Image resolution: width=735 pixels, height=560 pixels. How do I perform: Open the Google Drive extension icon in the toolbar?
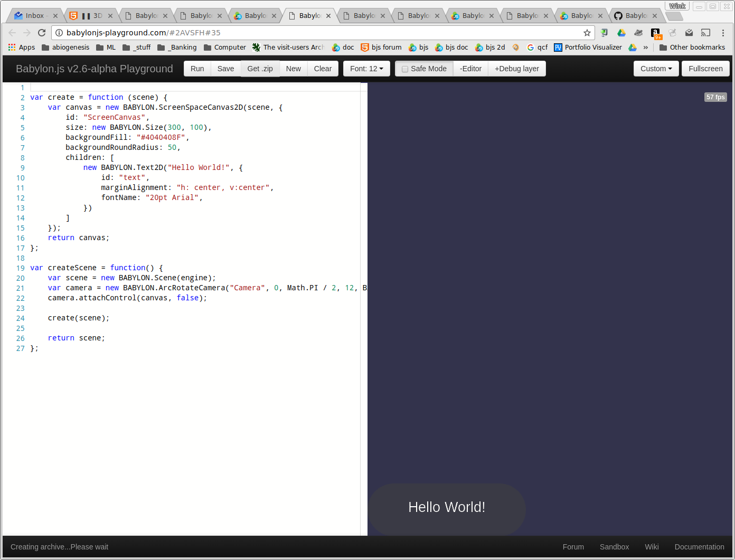(621, 33)
